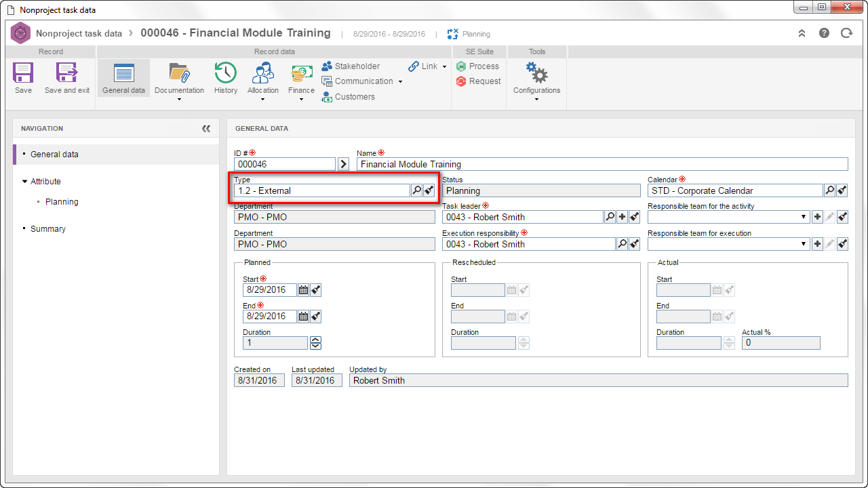Click the Request item in SE Suite

click(x=479, y=81)
